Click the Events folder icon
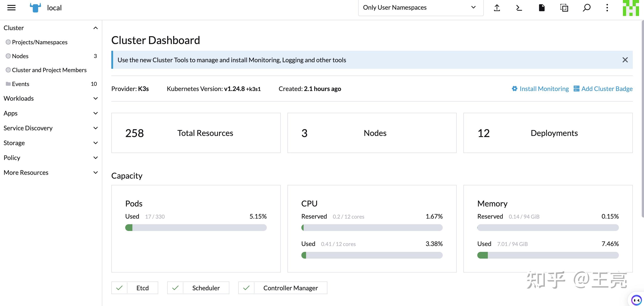The height and width of the screenshot is (306, 644). pyautogui.click(x=8, y=84)
